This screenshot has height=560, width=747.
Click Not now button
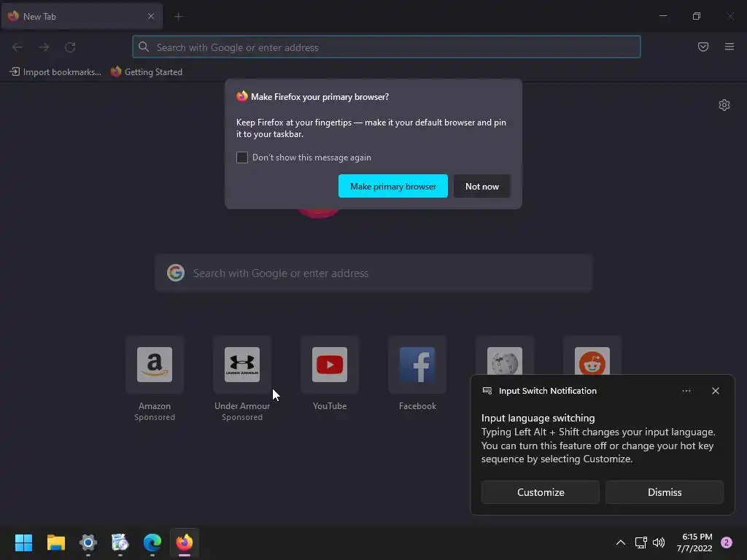click(481, 186)
